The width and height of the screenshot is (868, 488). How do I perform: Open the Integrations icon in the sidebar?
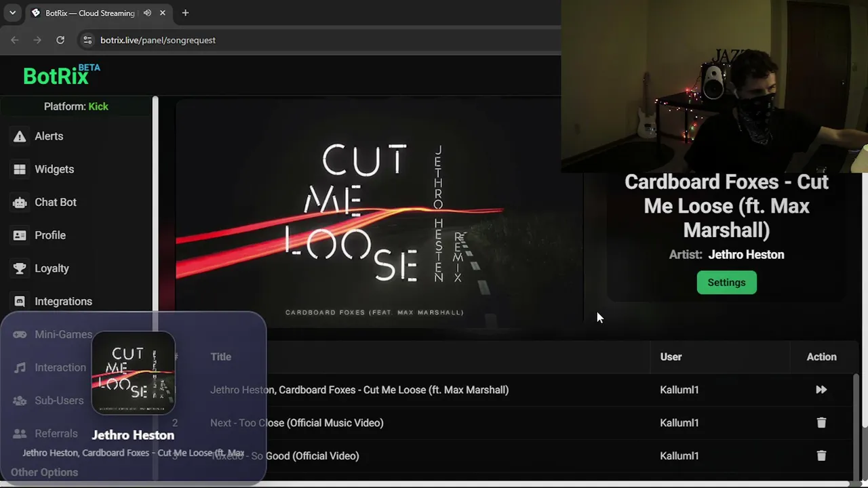click(20, 302)
